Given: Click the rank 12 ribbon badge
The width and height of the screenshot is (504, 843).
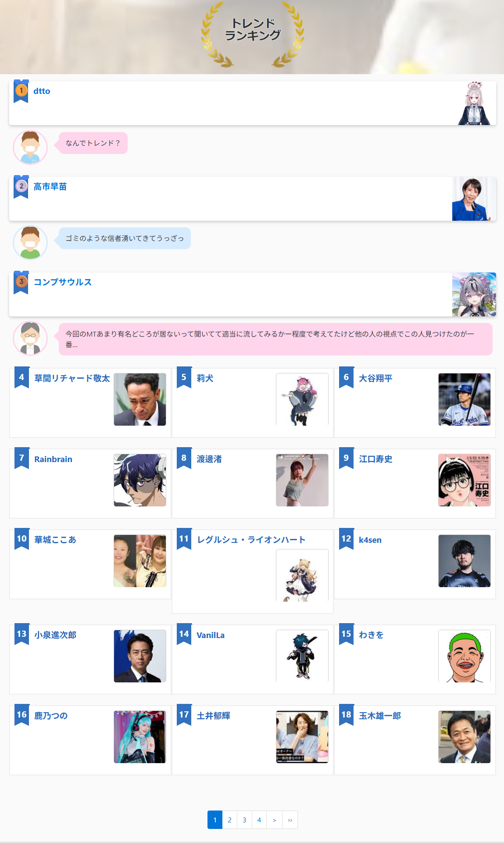Looking at the screenshot, I should pyautogui.click(x=347, y=539).
